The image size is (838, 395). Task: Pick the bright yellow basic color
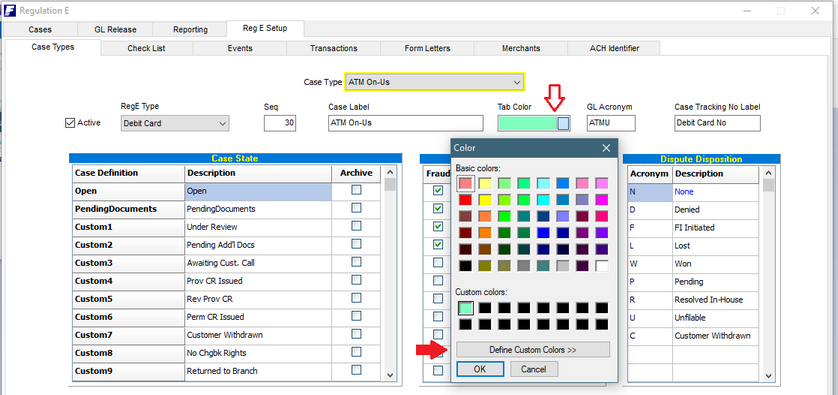[485, 200]
